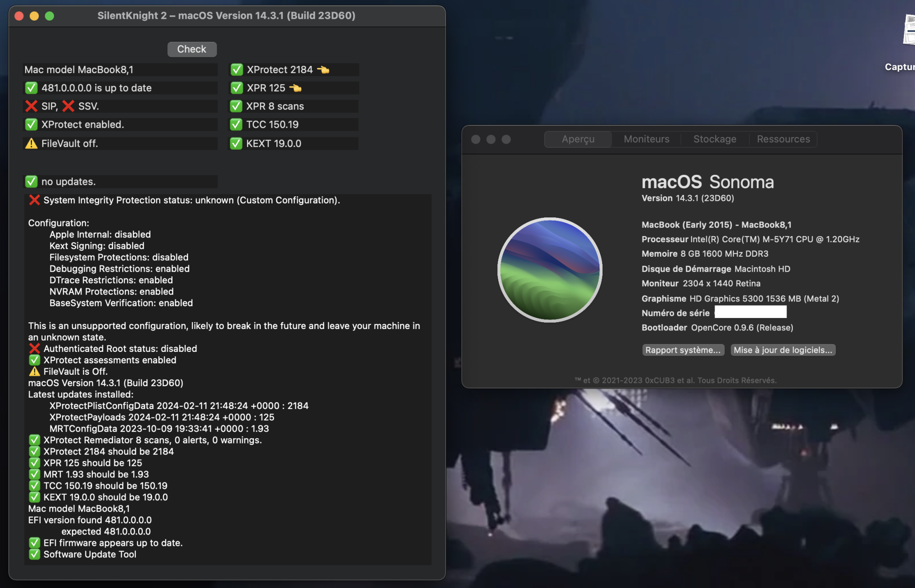The width and height of the screenshot is (915, 588).
Task: Click the green checkmark beside KEXT 19.0.0
Action: pos(236,144)
